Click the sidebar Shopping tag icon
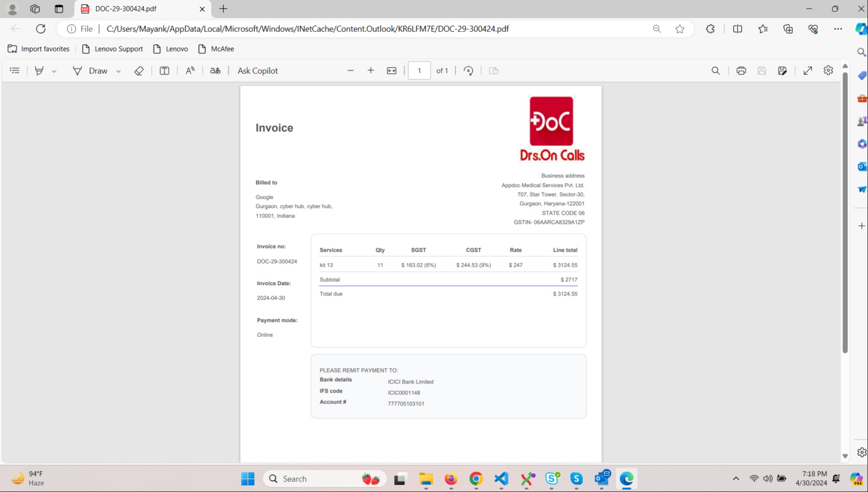 862,75
